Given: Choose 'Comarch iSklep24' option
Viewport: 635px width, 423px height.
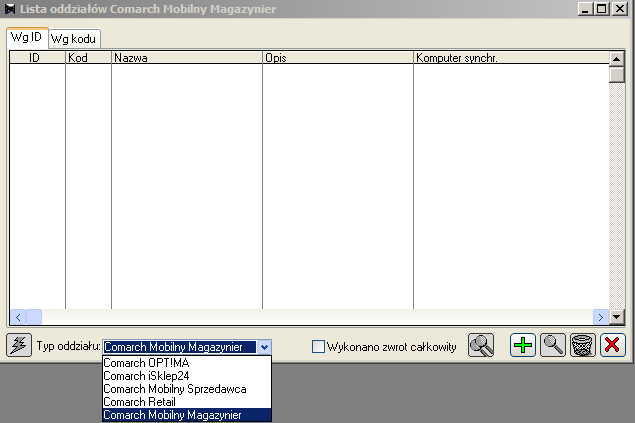Looking at the screenshot, I should (187, 376).
